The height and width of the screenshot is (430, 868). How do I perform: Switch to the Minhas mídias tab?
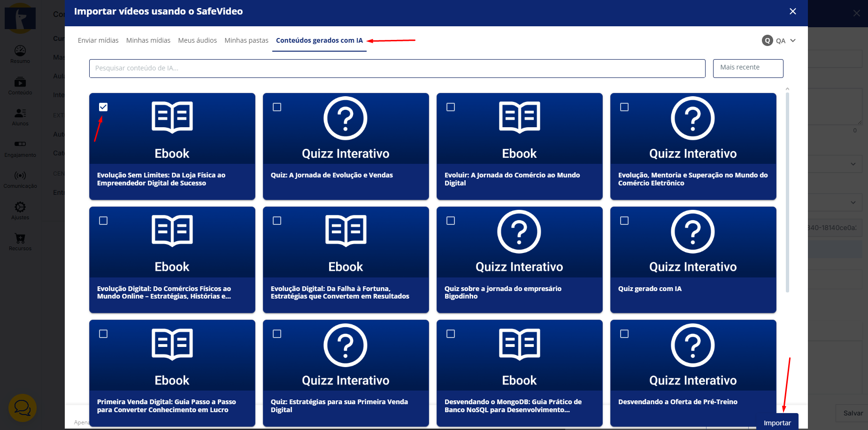point(148,40)
